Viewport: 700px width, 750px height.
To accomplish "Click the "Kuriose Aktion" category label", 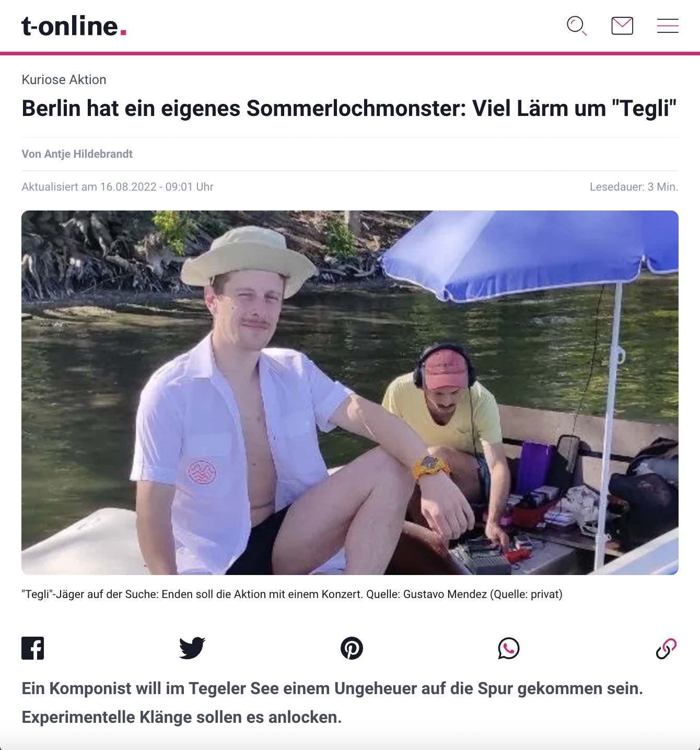I will pos(64,79).
